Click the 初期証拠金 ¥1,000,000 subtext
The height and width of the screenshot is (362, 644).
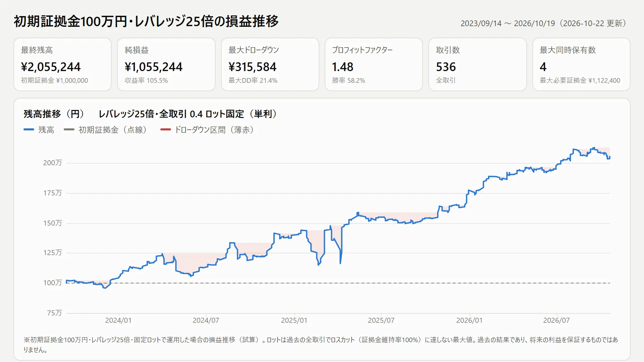pyautogui.click(x=54, y=80)
